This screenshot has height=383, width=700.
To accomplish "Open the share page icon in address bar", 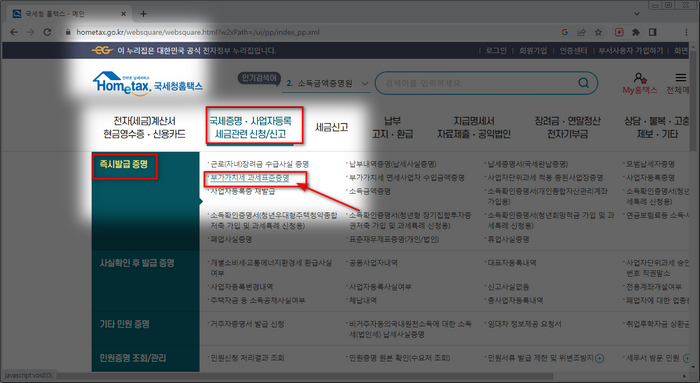I will tap(581, 32).
